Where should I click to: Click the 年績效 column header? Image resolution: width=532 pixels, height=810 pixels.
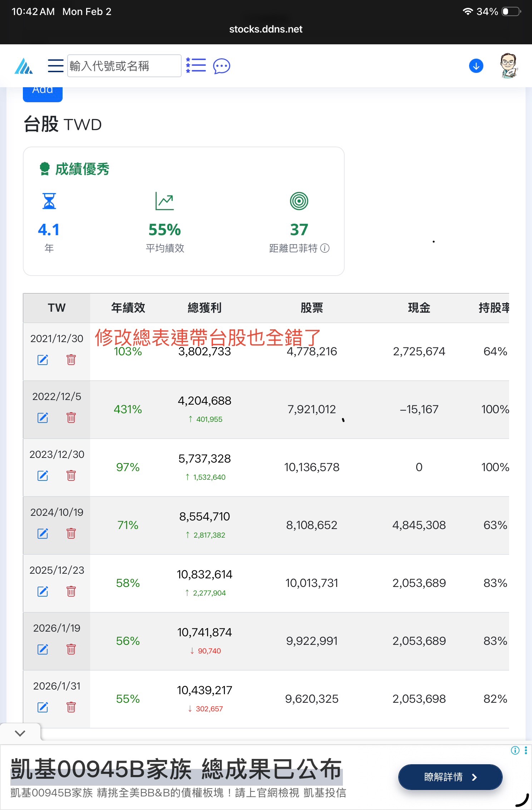click(x=128, y=308)
